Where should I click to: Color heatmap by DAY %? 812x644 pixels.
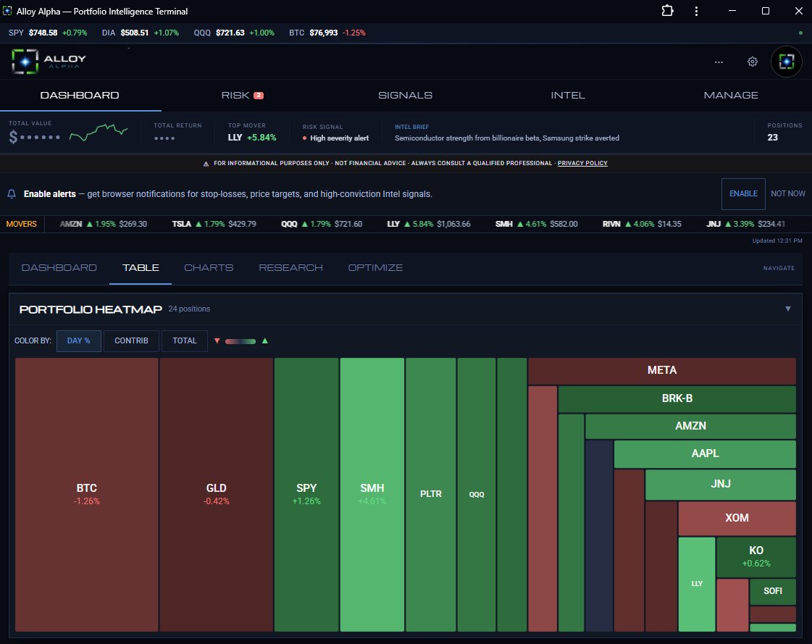pos(79,341)
